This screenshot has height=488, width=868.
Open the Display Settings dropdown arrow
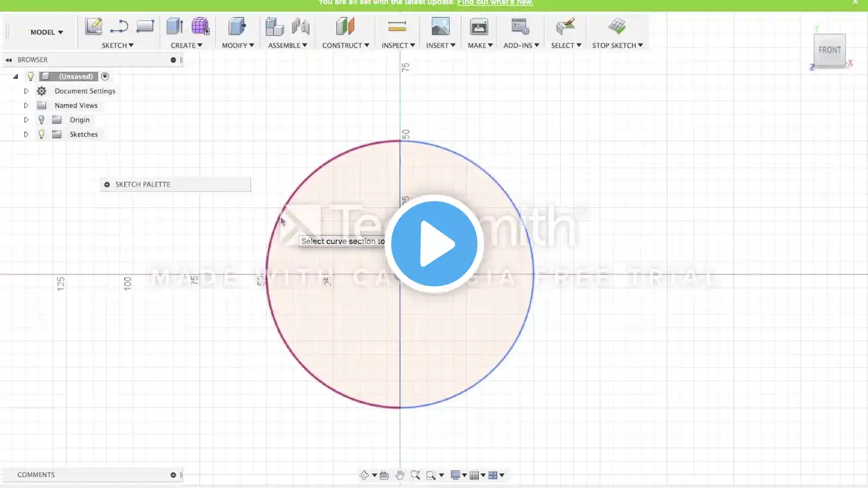coord(465,476)
